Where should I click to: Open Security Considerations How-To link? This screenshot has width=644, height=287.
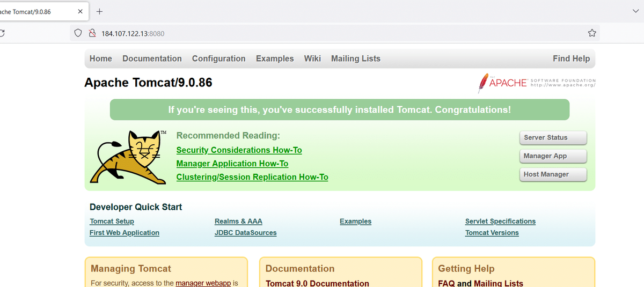coord(239,150)
